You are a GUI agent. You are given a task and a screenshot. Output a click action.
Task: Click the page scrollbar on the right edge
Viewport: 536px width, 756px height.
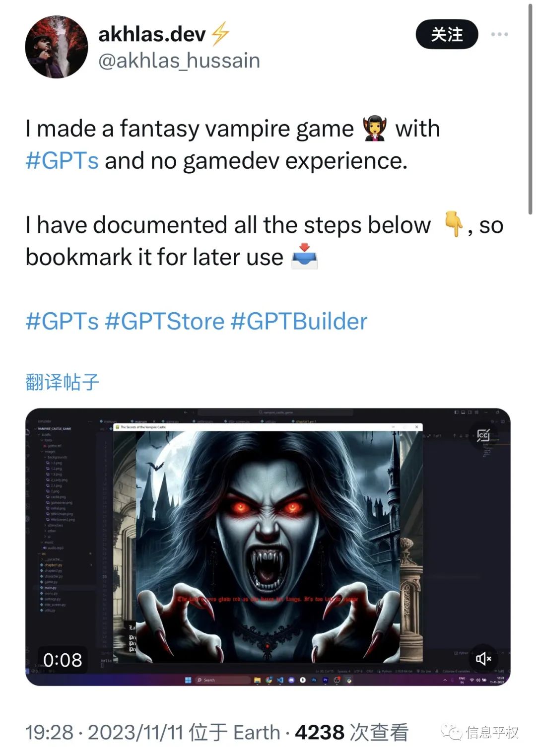530,109
